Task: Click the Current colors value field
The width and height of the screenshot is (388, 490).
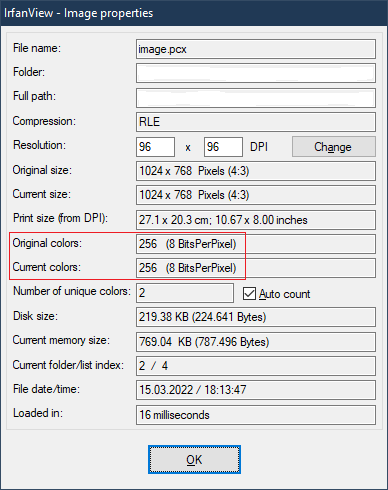Action: pos(256,268)
